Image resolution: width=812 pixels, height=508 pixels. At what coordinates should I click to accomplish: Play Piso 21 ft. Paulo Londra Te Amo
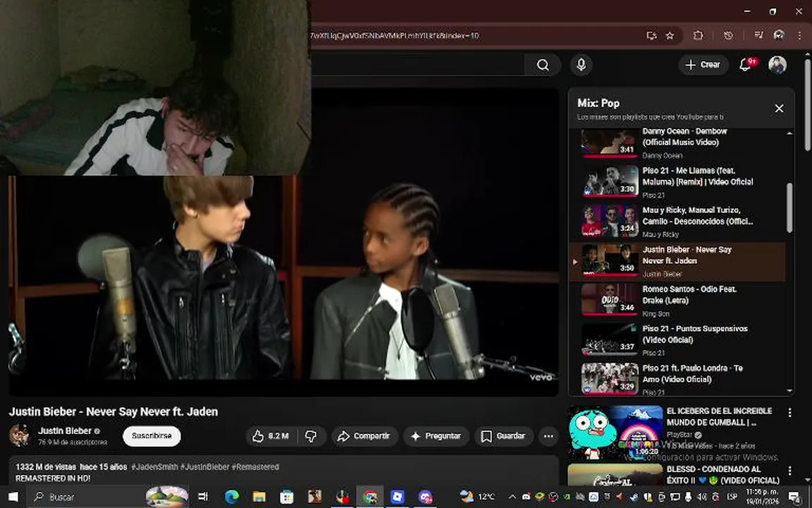click(677, 379)
